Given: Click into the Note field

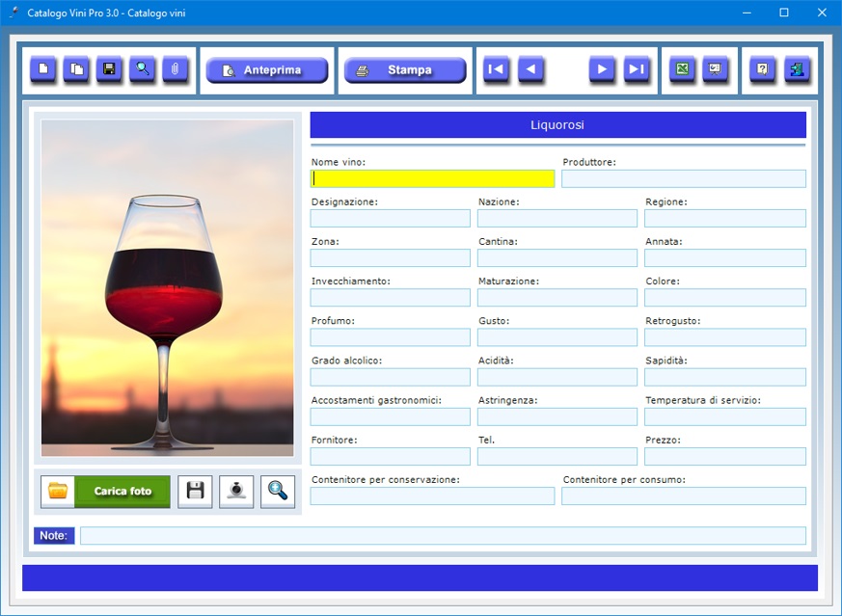Looking at the screenshot, I should point(443,536).
